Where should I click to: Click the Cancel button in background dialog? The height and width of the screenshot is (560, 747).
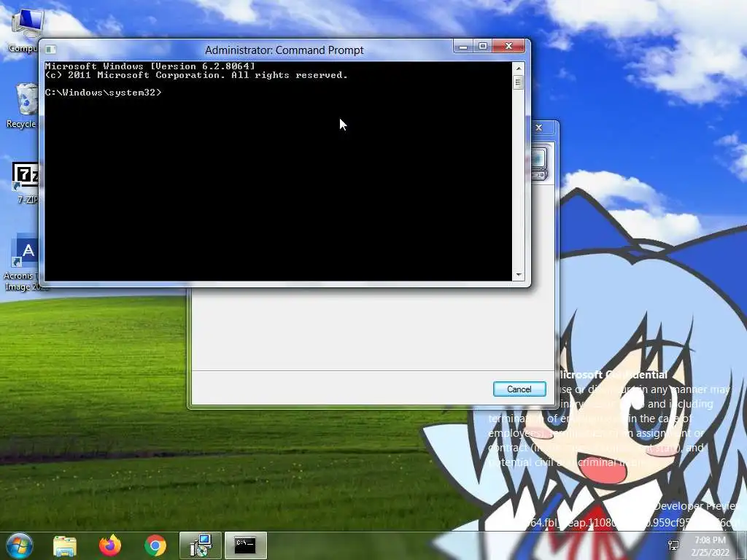[519, 389]
